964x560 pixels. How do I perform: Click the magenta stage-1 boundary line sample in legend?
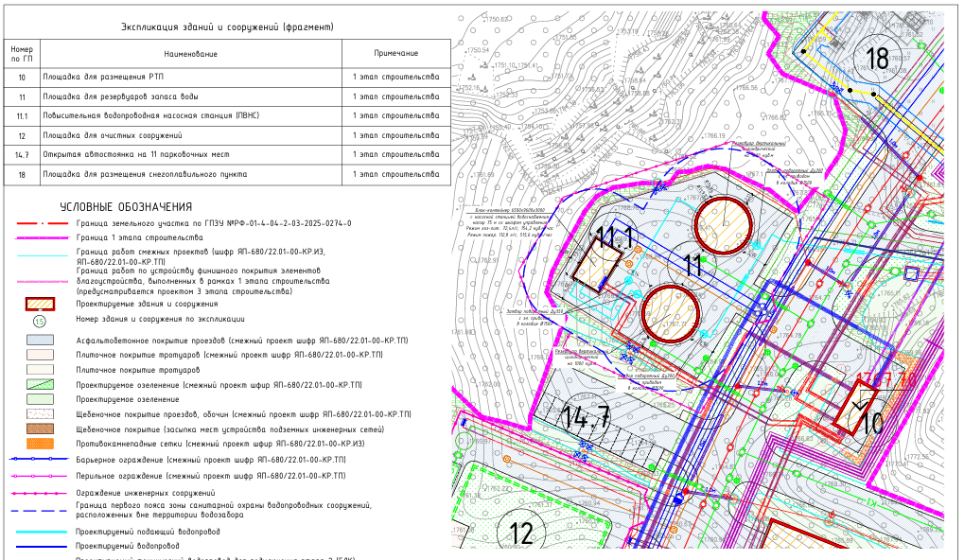pos(42,237)
